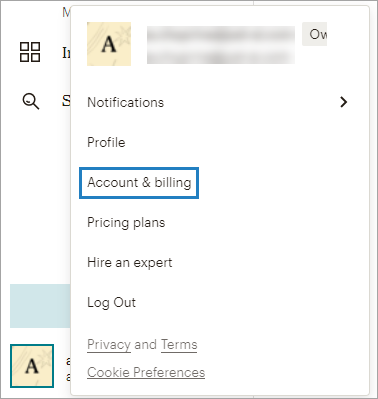Click the account avatar at sidebar bottom
Viewport: 378px width, 399px height.
[32, 366]
